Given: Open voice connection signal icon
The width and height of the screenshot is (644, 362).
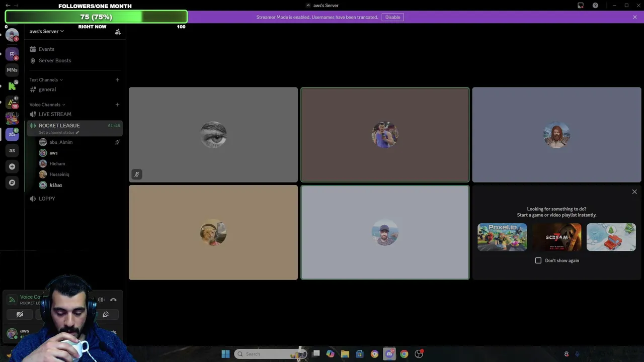Looking at the screenshot, I should 12,300.
